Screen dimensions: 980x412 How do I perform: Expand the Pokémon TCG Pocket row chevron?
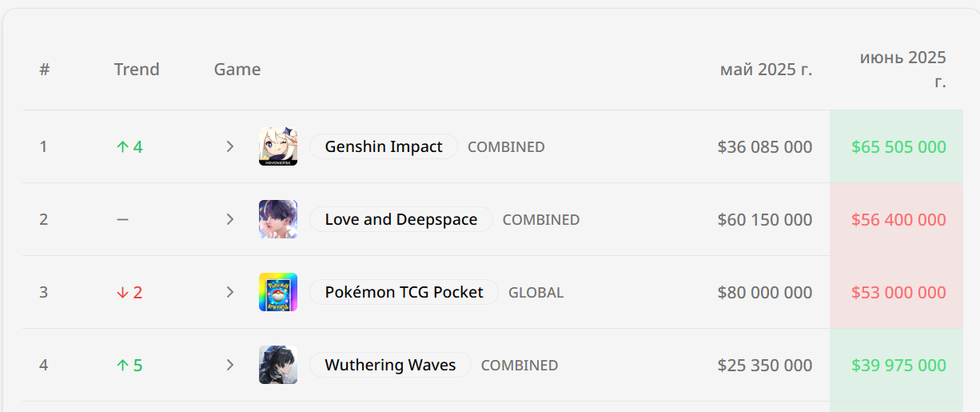(230, 292)
